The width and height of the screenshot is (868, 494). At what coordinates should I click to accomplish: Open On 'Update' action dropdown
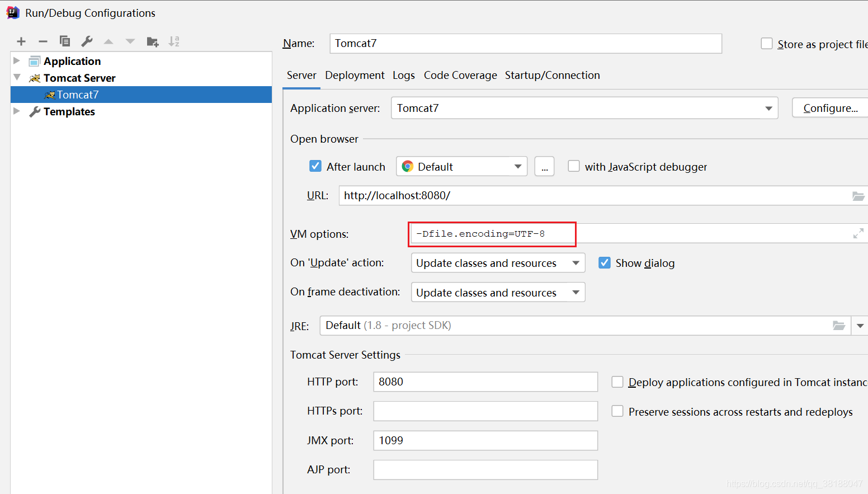click(x=576, y=263)
